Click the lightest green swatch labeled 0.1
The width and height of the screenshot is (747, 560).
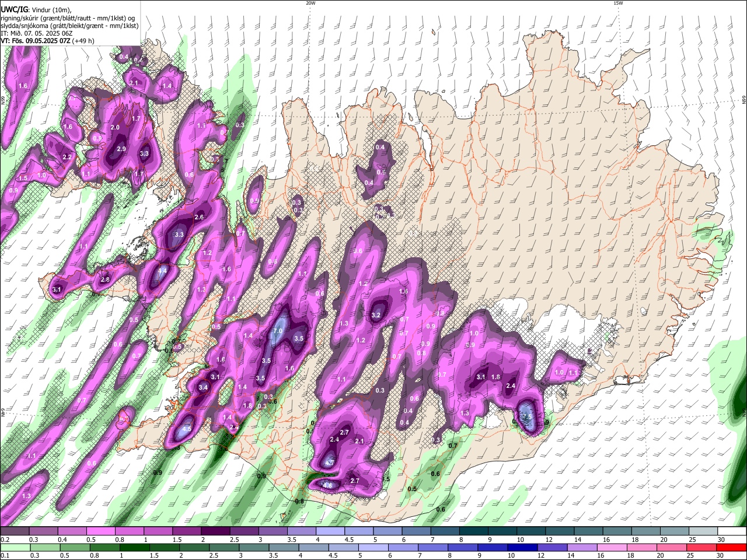(16, 547)
